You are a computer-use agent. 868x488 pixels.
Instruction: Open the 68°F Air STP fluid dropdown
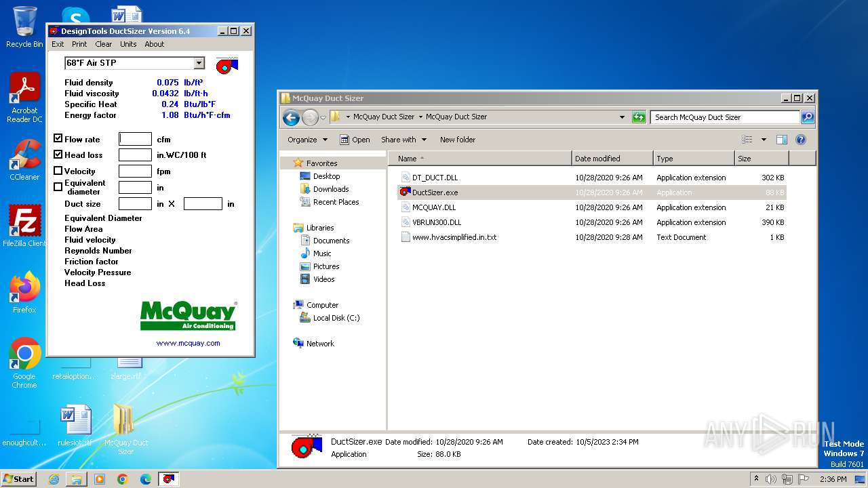[x=199, y=63]
